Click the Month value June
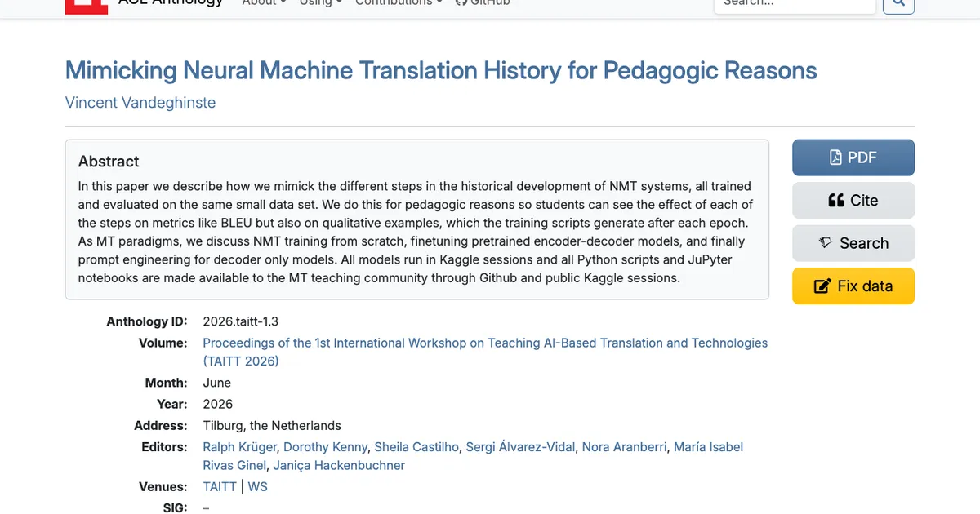The image size is (980, 514). [x=217, y=383]
